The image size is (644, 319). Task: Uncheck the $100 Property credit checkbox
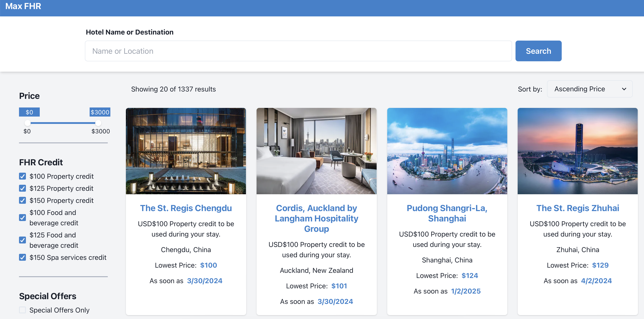(22, 176)
